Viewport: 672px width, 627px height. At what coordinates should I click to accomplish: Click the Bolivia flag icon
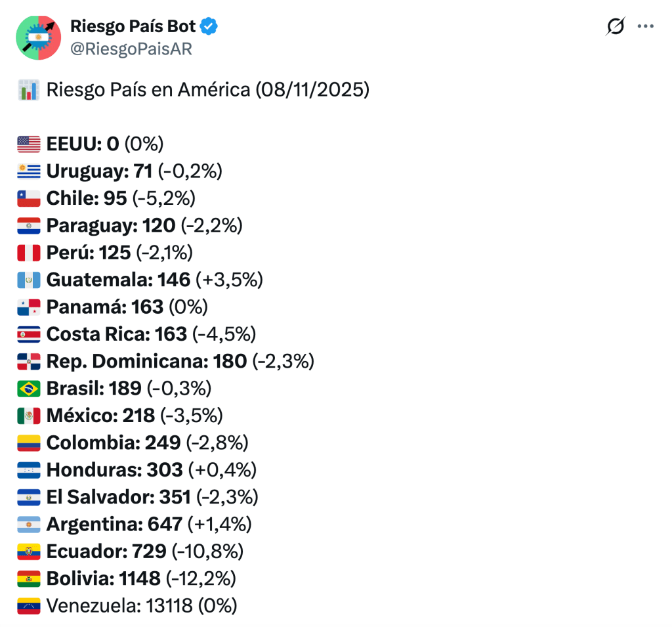[28, 578]
